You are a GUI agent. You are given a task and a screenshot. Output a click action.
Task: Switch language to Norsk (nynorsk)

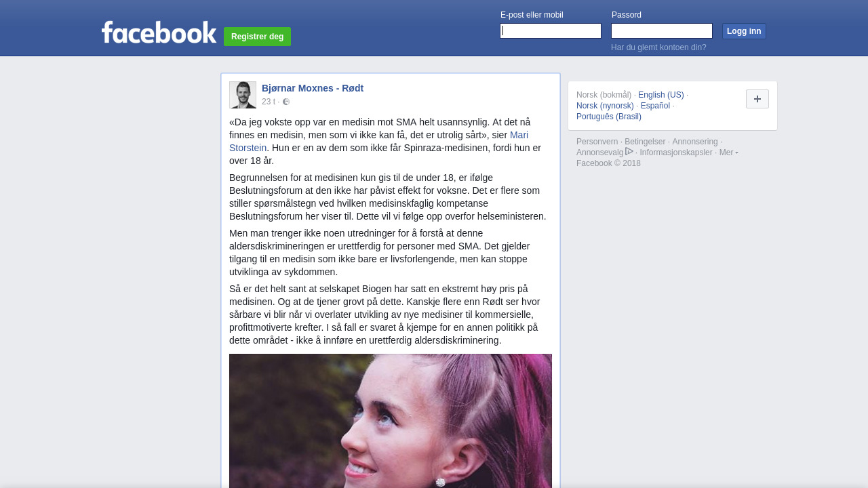pos(605,106)
